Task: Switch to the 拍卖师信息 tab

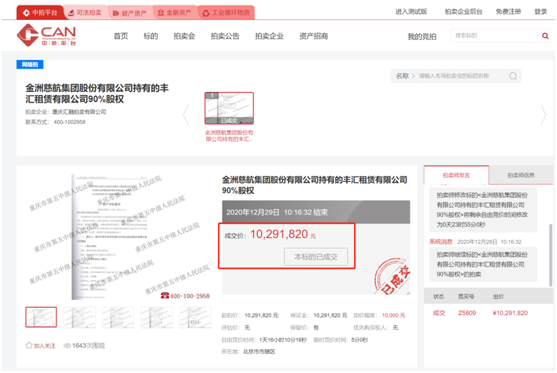Action: pos(521,175)
